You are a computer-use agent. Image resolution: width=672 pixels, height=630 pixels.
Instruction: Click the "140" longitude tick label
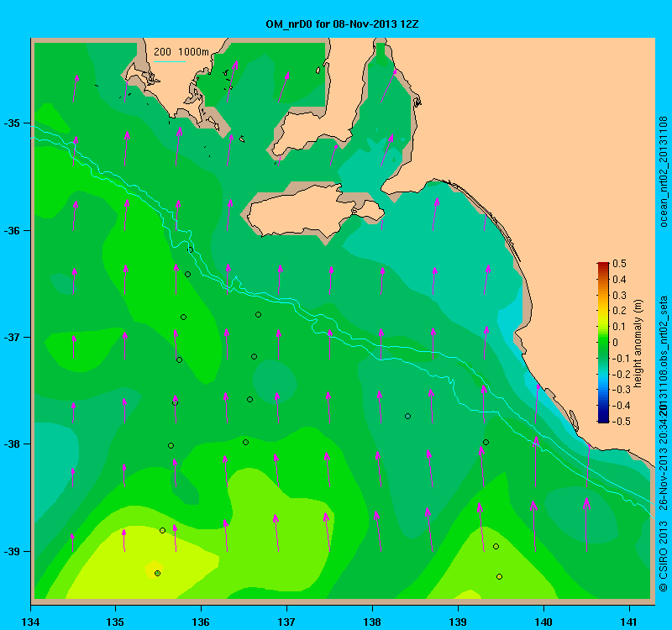click(543, 622)
